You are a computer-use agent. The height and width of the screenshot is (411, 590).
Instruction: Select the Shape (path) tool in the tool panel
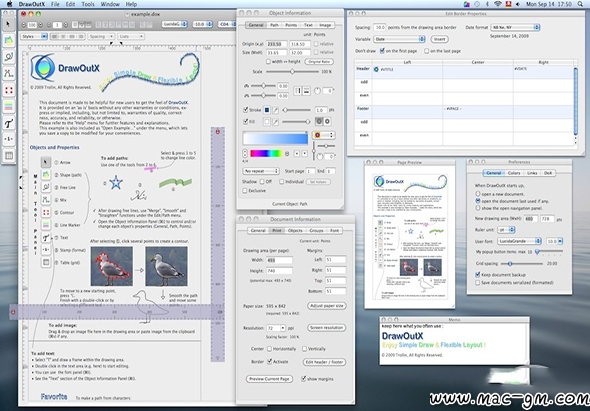click(9, 40)
